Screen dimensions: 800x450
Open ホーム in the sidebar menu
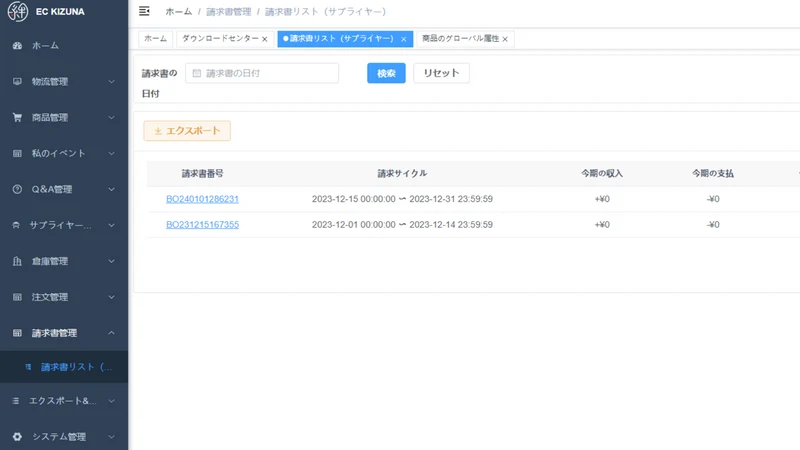tap(64, 45)
